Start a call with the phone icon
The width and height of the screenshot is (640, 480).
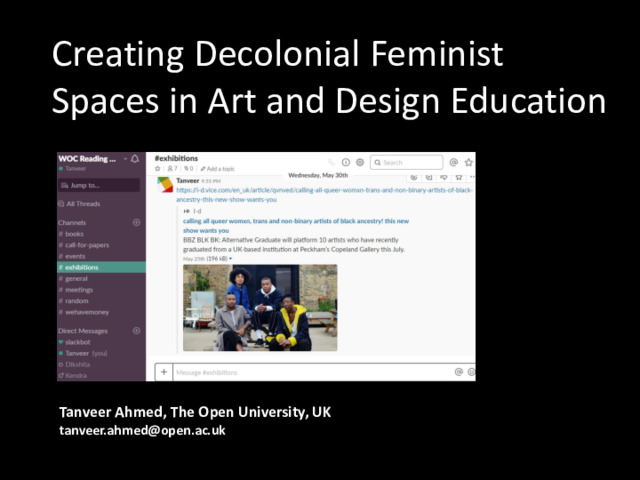pos(332,162)
